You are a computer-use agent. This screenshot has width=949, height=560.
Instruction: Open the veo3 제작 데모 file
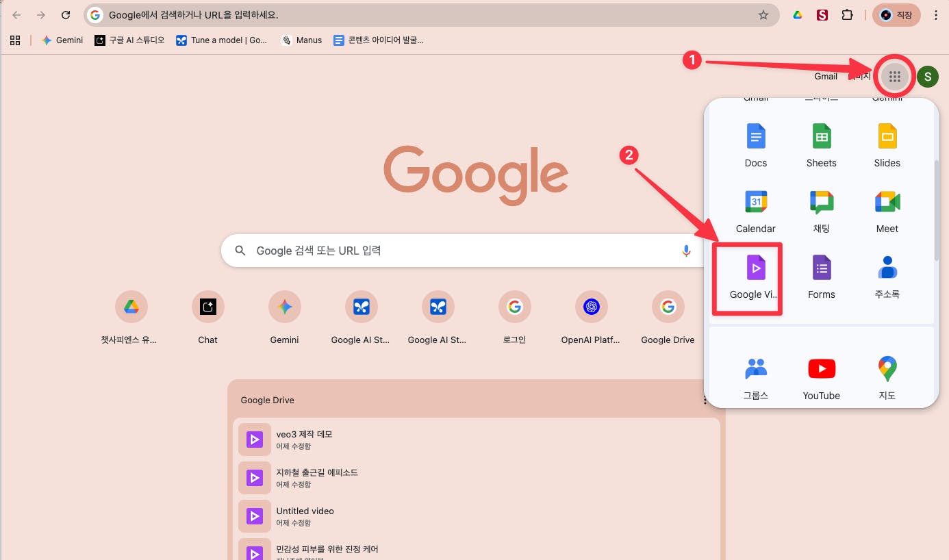477,440
